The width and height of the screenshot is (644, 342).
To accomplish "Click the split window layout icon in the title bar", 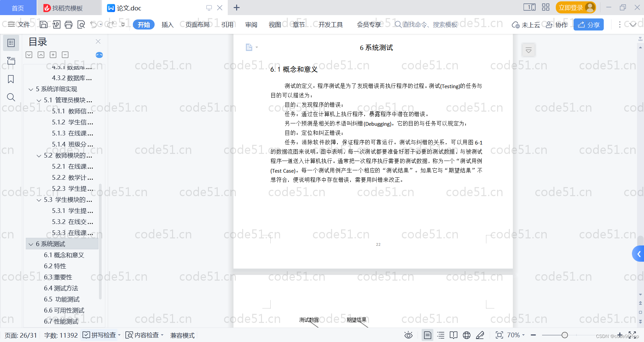I will pos(529,7).
